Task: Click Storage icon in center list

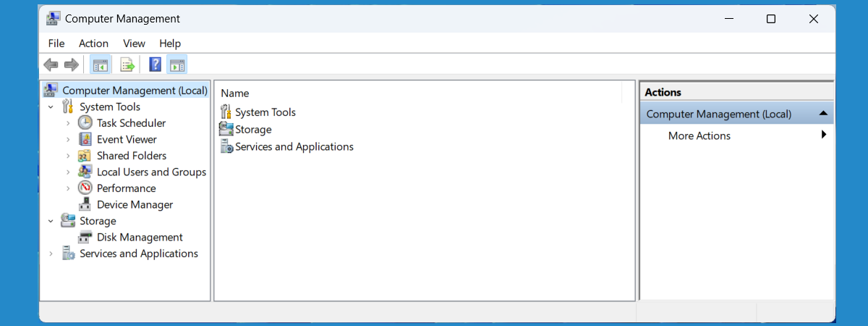Action: coord(226,129)
